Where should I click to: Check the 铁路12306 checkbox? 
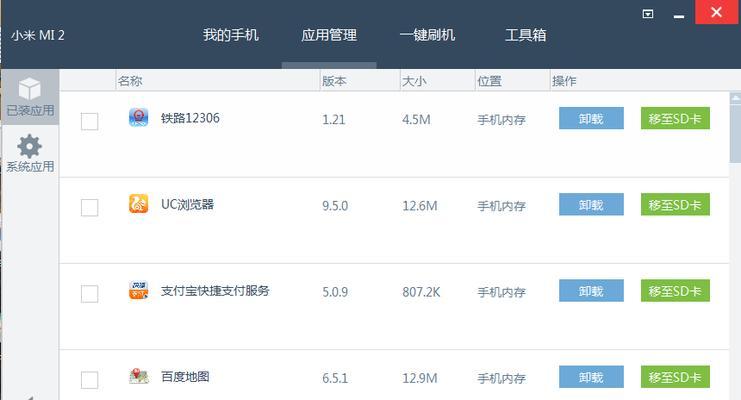click(x=89, y=121)
